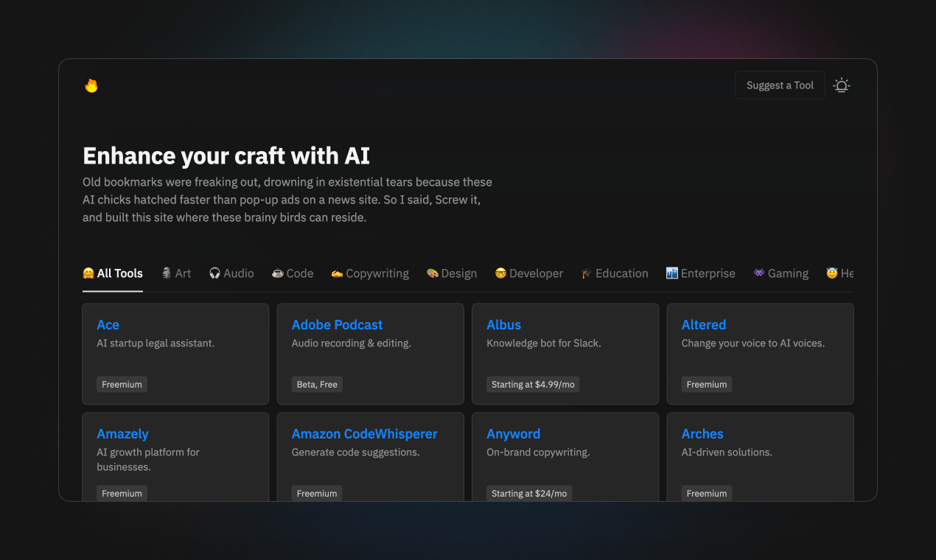Viewport: 936px width, 560px height.
Task: Open the Adobe Podcast link
Action: pyautogui.click(x=337, y=325)
